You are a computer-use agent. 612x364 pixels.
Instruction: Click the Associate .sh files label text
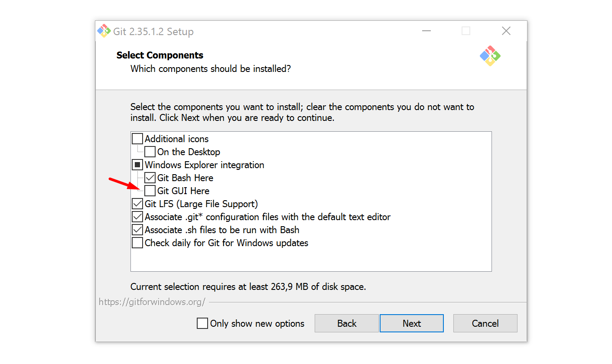tap(222, 230)
